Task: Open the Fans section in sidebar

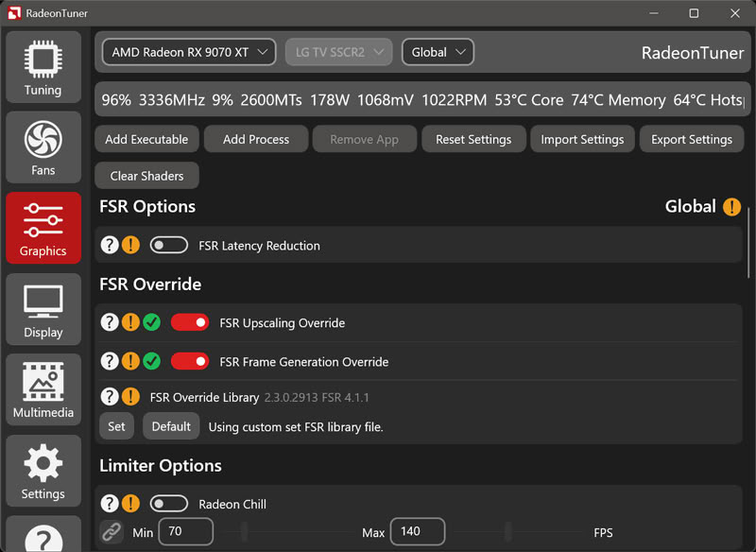Action: point(43,147)
